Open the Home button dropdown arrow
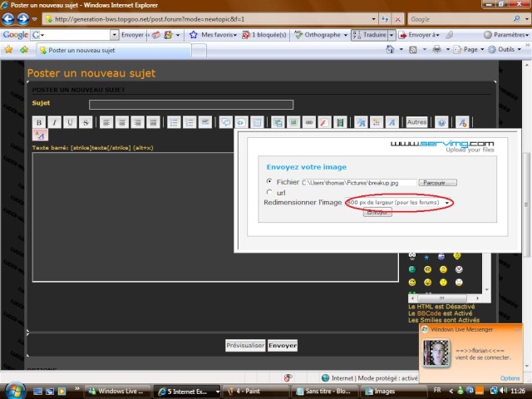This screenshot has height=399, width=532. [401, 50]
